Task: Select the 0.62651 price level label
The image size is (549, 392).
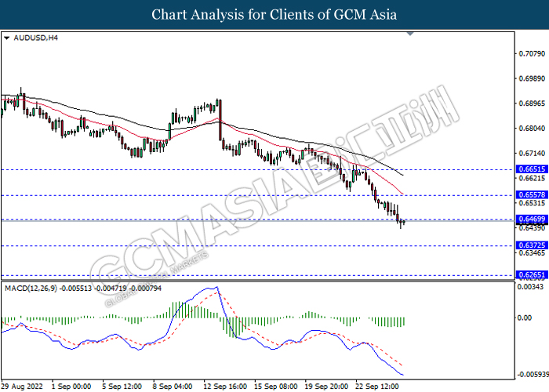Action: click(x=532, y=274)
